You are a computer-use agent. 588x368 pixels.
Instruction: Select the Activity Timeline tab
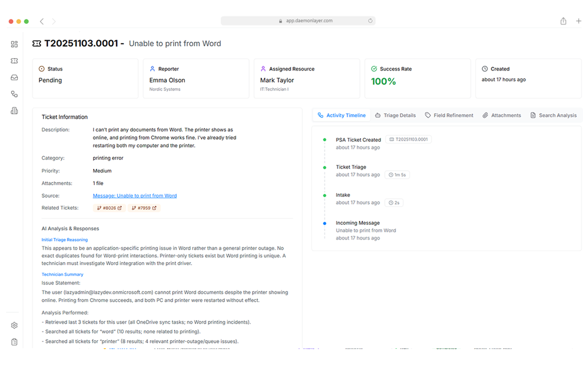click(x=342, y=115)
